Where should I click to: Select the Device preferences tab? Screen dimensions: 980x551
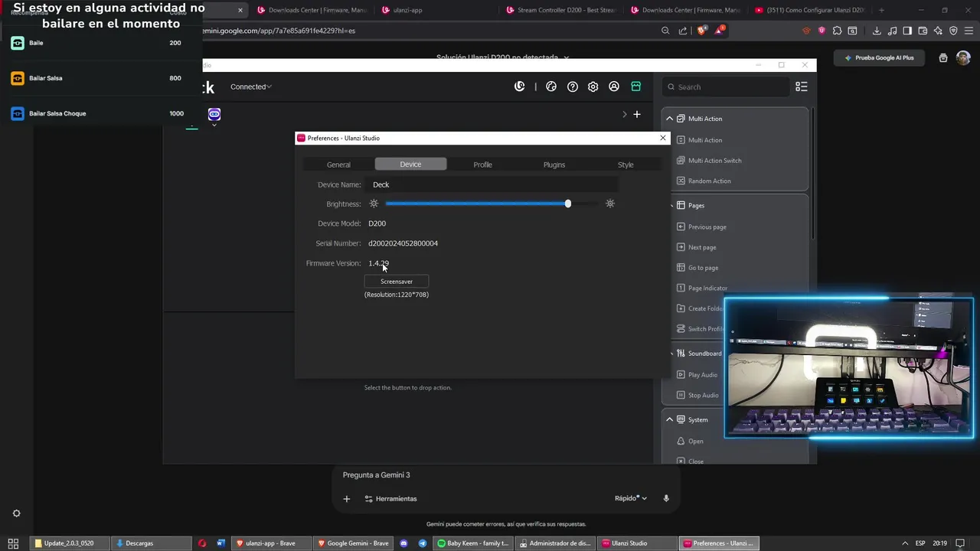(410, 165)
